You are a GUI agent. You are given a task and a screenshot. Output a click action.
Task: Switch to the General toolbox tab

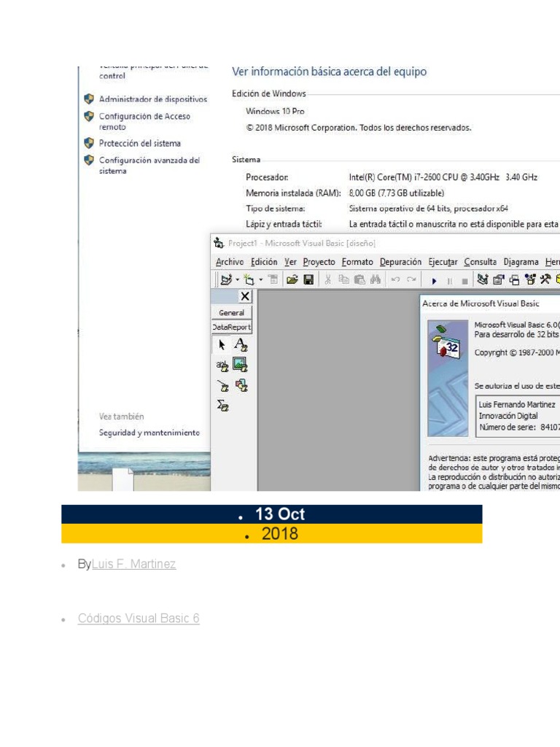pos(231,312)
